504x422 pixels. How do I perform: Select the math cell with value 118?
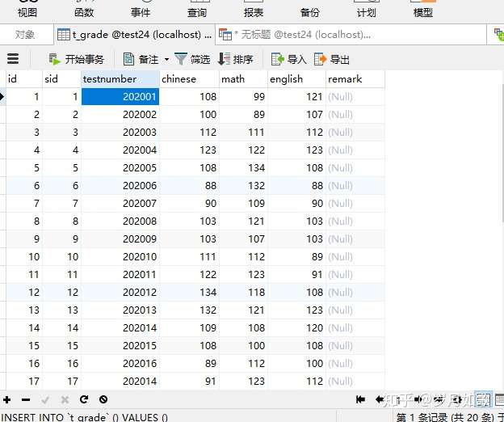pos(243,293)
